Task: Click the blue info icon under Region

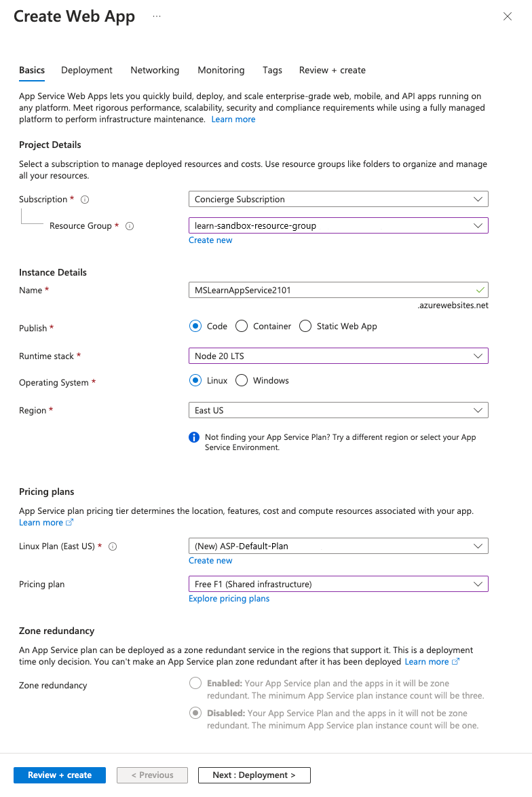Action: click(x=194, y=437)
